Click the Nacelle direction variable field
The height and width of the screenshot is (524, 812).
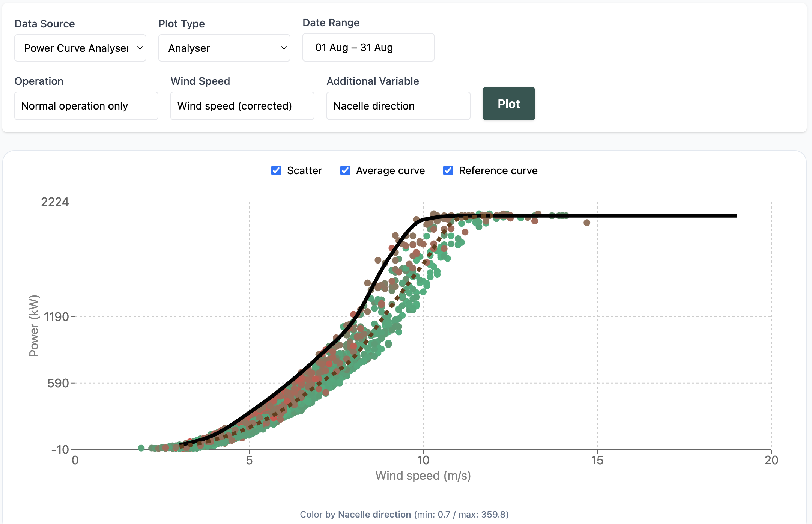click(x=398, y=106)
